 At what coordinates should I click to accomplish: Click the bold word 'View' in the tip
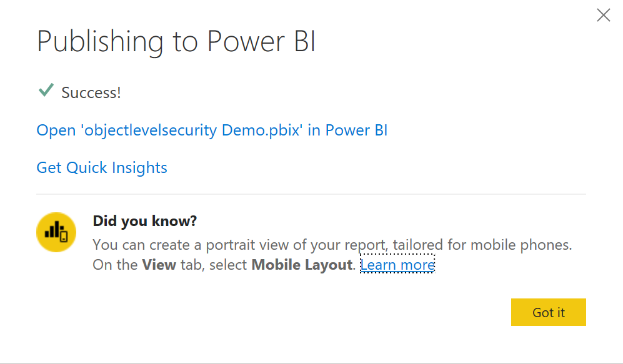[159, 265]
